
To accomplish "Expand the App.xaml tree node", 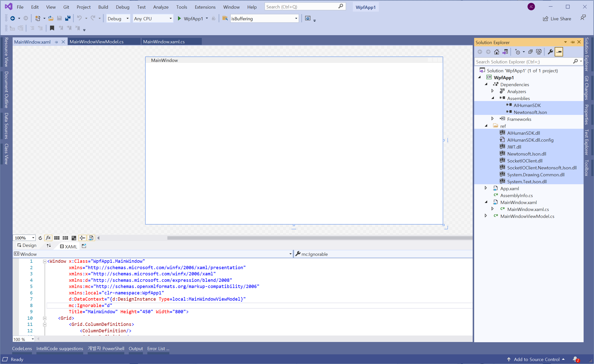I will tap(486, 188).
